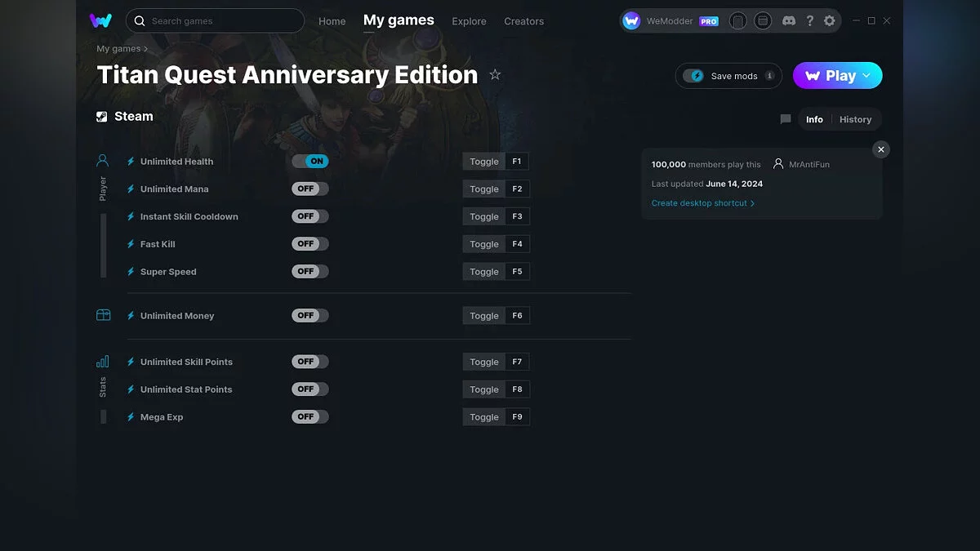The image size is (980, 551).
Task: Open help using the question mark icon
Action: coord(809,20)
